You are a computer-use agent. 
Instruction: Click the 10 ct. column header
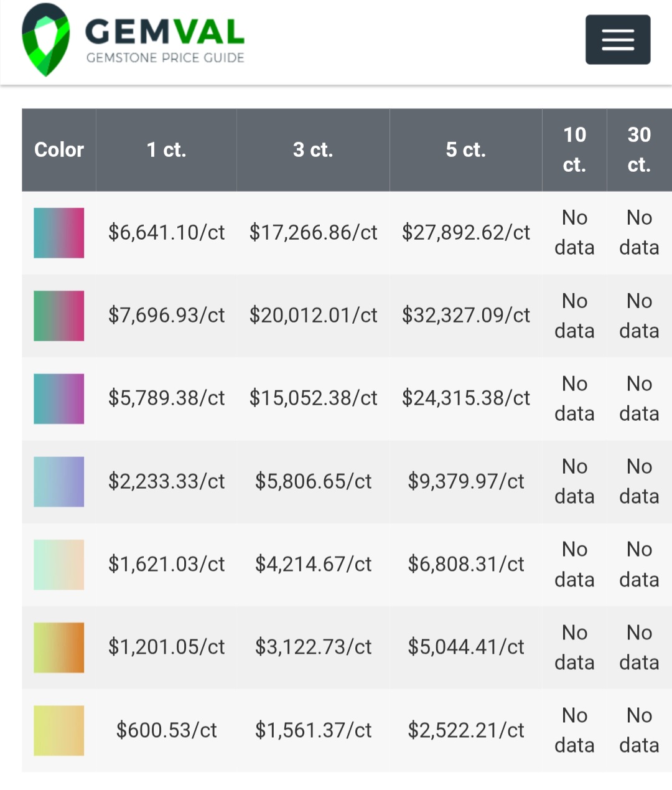[574, 150]
